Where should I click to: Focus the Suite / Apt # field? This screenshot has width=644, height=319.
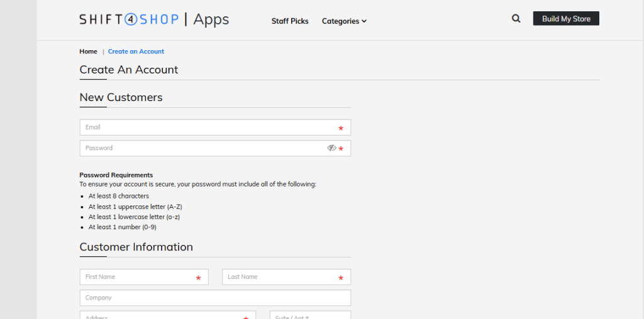(310, 315)
